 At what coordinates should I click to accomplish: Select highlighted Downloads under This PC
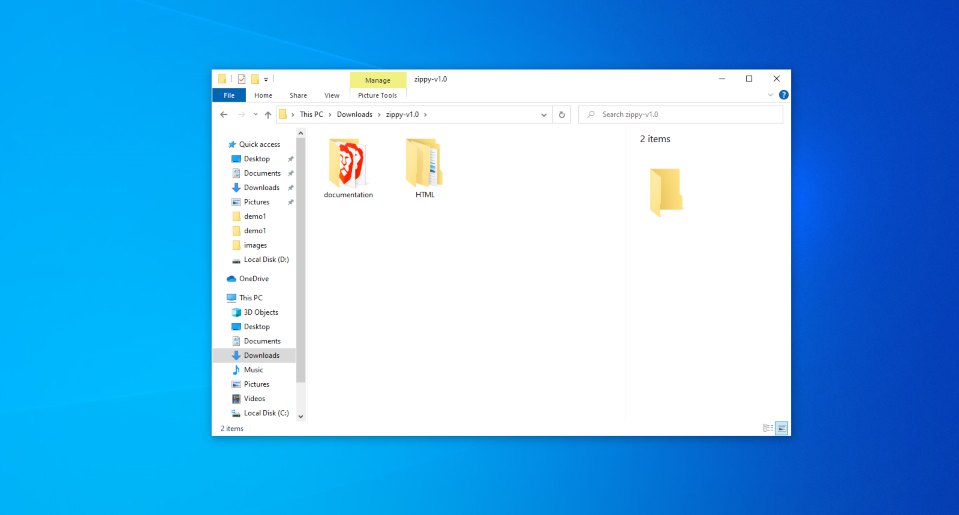pos(254,355)
